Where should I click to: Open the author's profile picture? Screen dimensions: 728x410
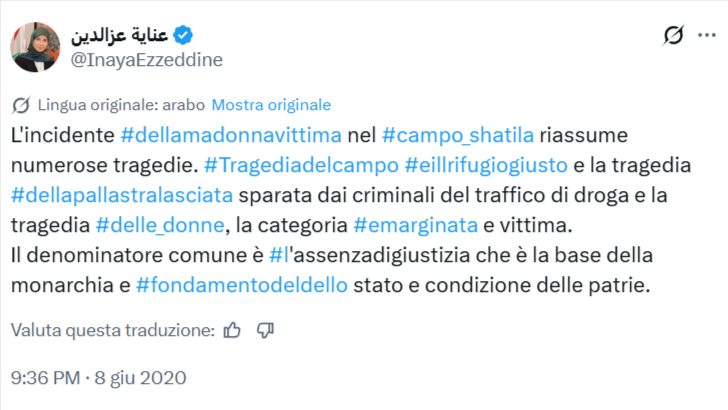(x=33, y=47)
